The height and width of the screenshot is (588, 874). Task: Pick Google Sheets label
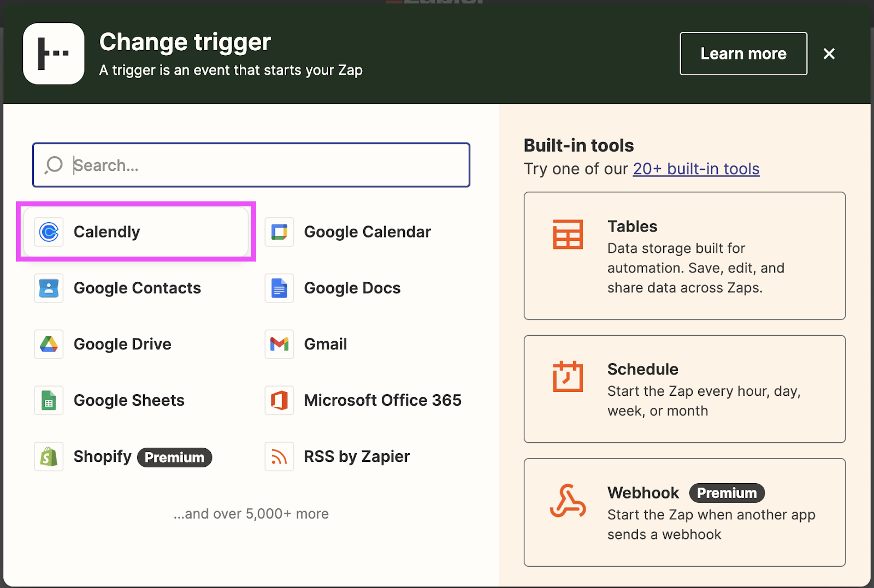coord(129,400)
